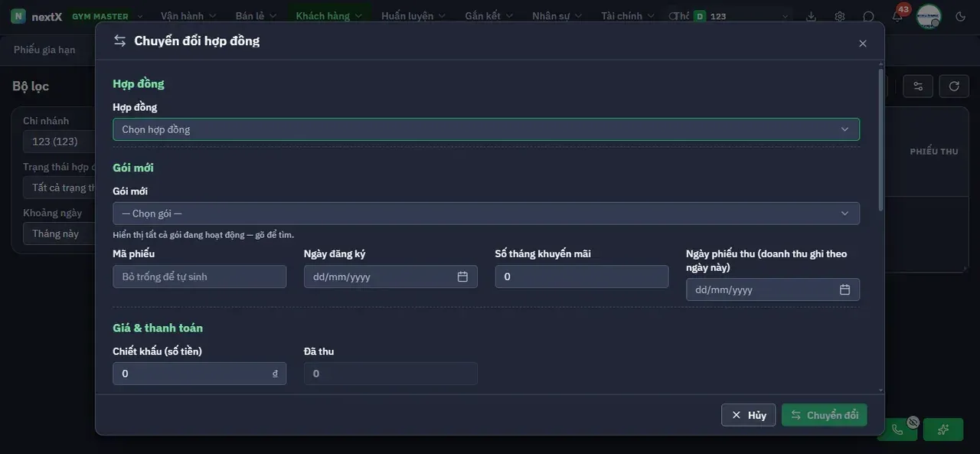980x454 pixels.
Task: Open the notifications bell with 43 badge
Action: coord(897,16)
